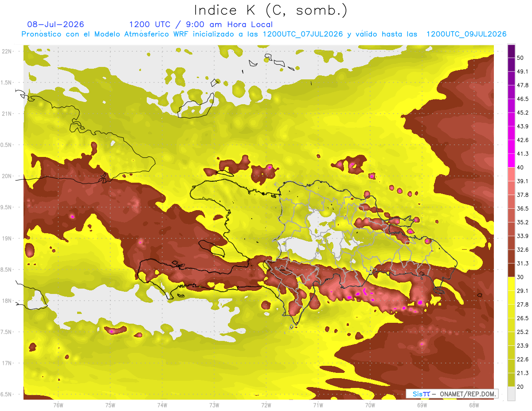
Task: Select the '18N' latitude label
Action: [x=7, y=301]
